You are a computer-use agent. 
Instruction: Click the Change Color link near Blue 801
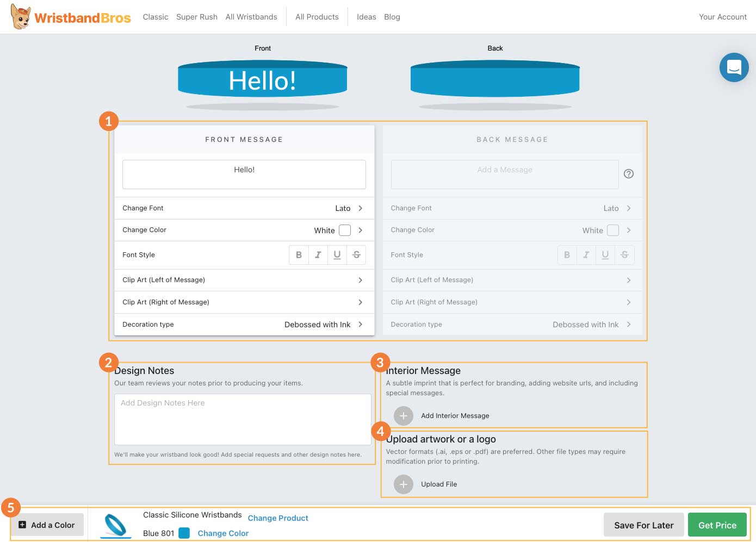coord(223,533)
